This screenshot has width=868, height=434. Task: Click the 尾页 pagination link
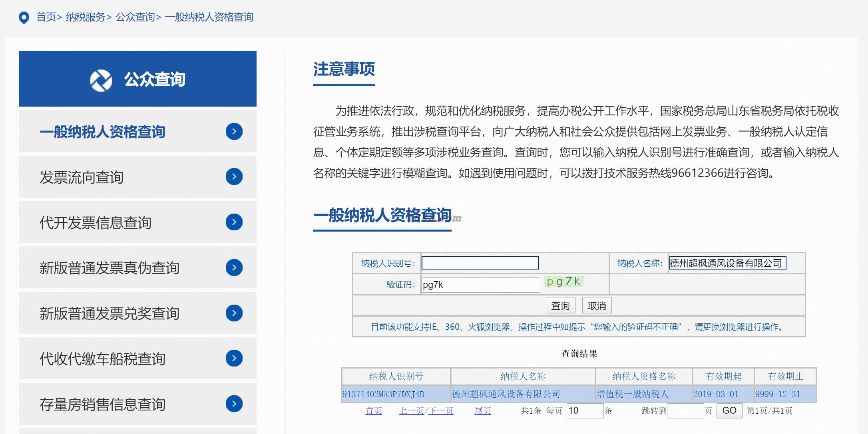click(x=482, y=411)
